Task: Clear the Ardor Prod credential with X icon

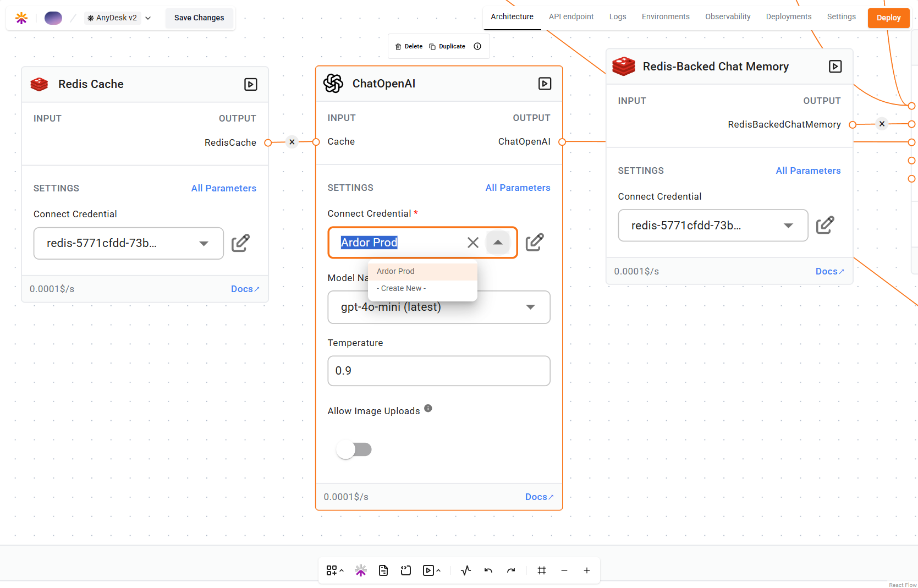Action: 473,243
